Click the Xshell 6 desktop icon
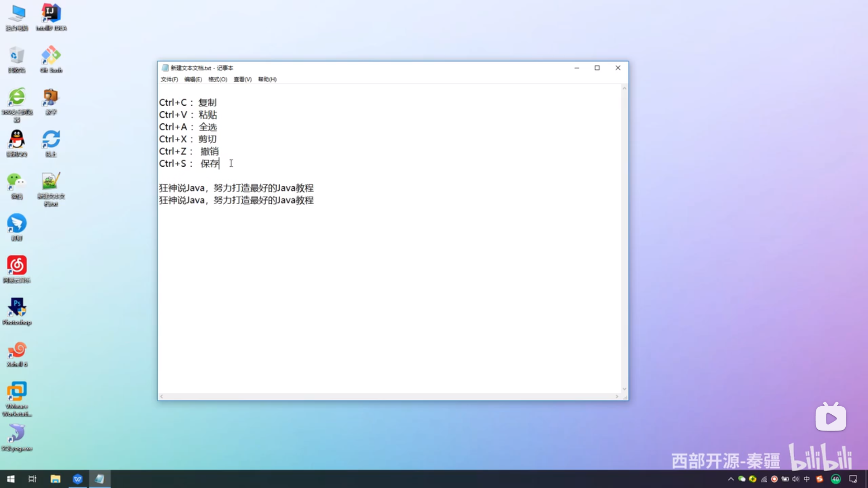This screenshot has height=488, width=868. pyautogui.click(x=17, y=350)
